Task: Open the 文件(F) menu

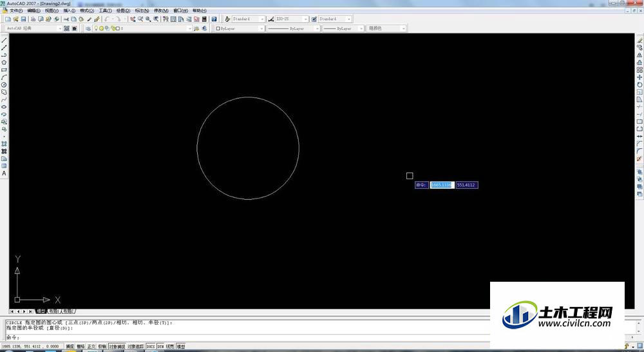Action: (16, 11)
